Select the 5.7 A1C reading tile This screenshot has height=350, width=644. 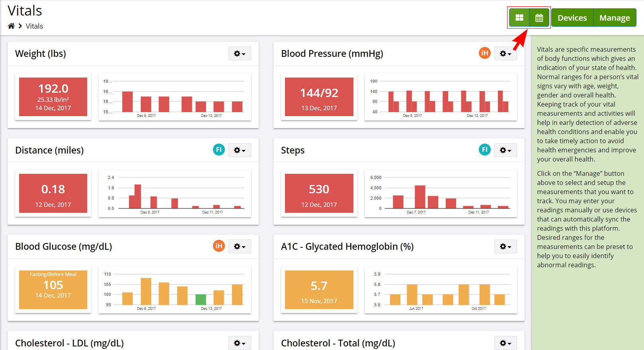319,290
